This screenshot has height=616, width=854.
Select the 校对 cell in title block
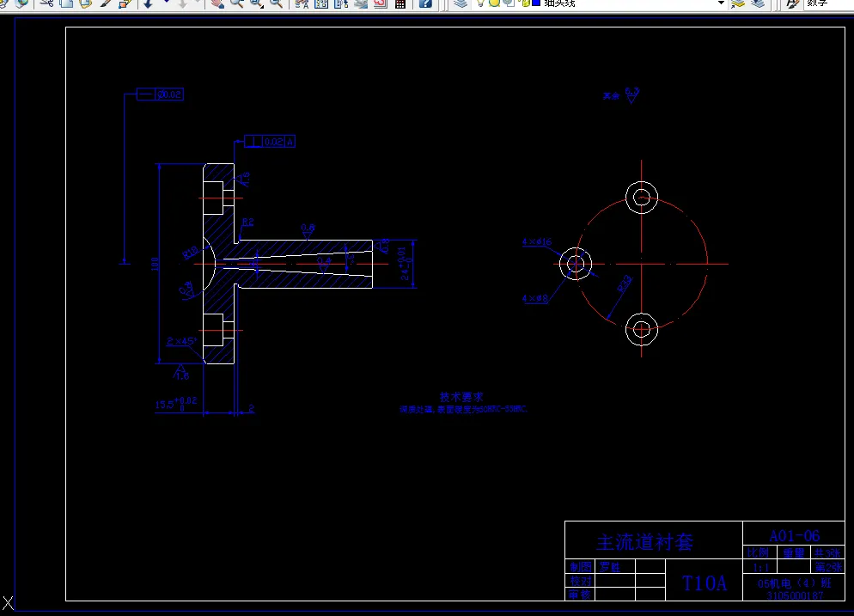(x=580, y=581)
